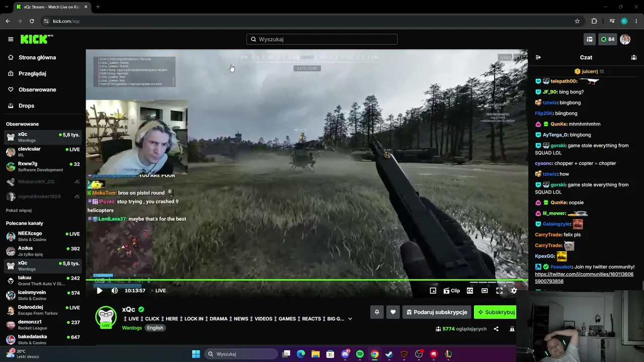The width and height of the screenshot is (644, 362).
Task: Open the user profile avatar menu
Action: point(625,39)
